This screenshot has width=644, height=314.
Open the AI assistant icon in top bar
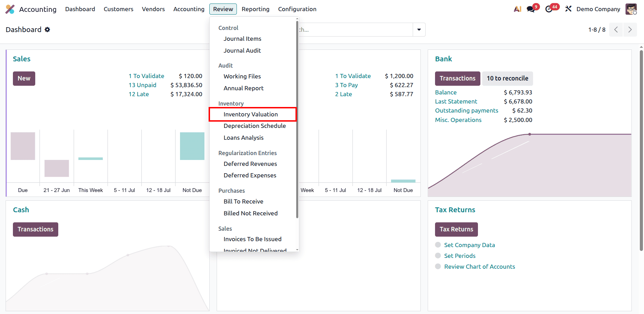[x=518, y=9]
